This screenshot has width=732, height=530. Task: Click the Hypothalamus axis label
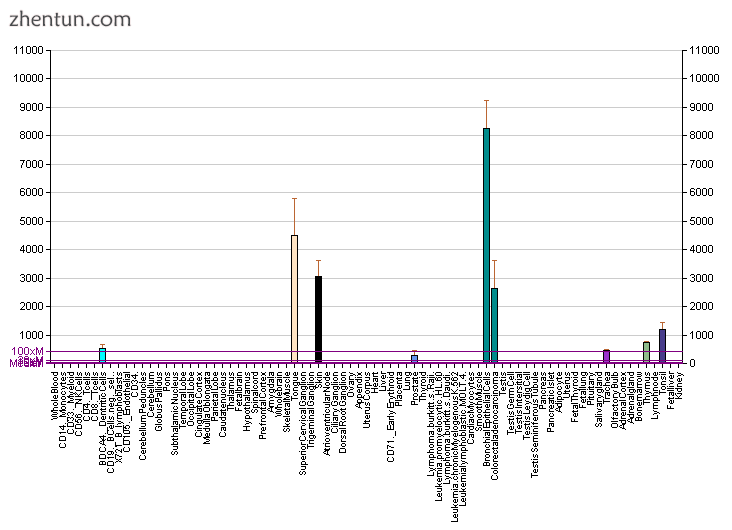pos(246,401)
